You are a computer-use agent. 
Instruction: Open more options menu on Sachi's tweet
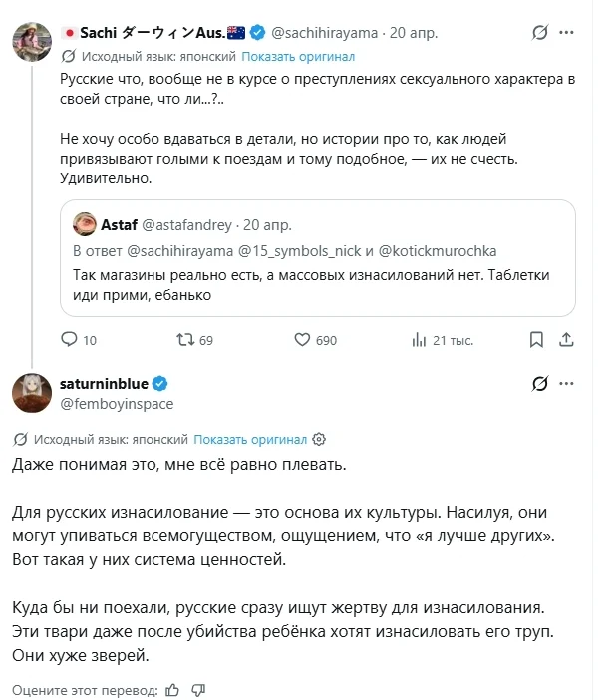coord(566,32)
